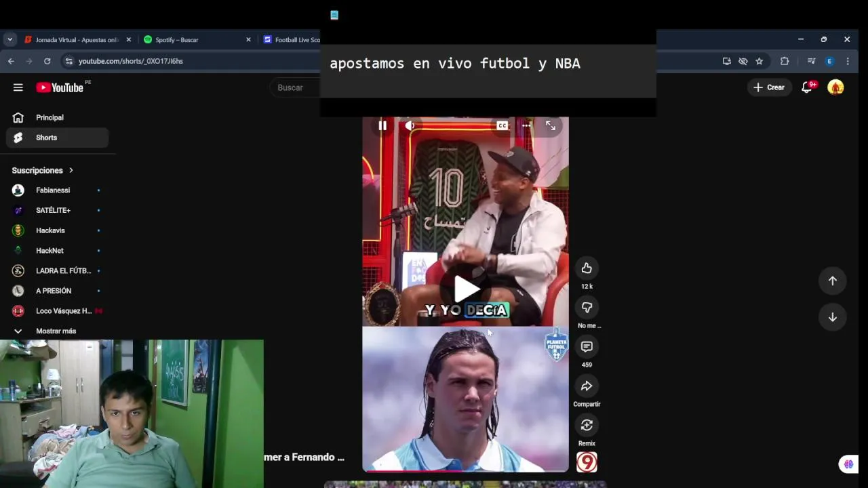Open the browser extensions puzzle icon
This screenshot has width=868, height=488.
point(785,61)
